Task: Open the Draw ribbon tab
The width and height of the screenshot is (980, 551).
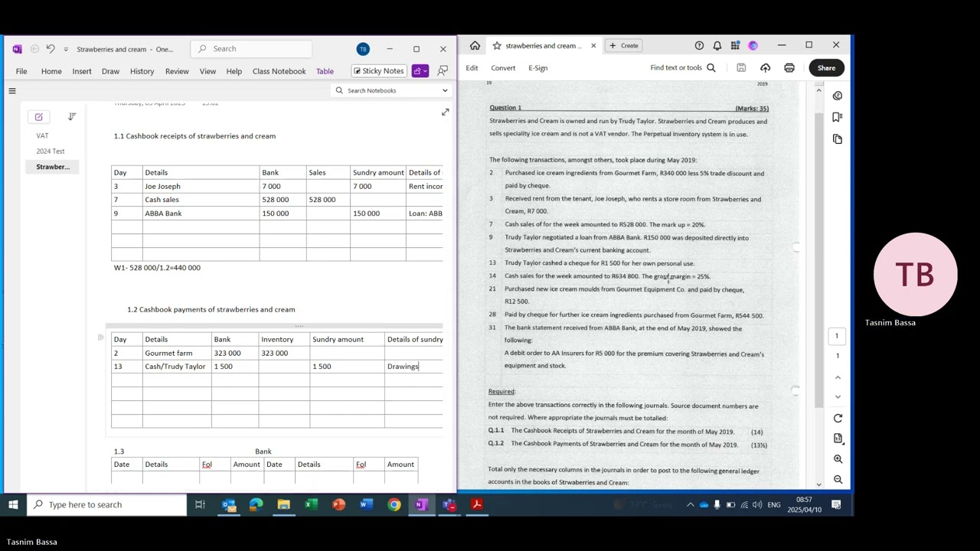Action: [x=110, y=71]
